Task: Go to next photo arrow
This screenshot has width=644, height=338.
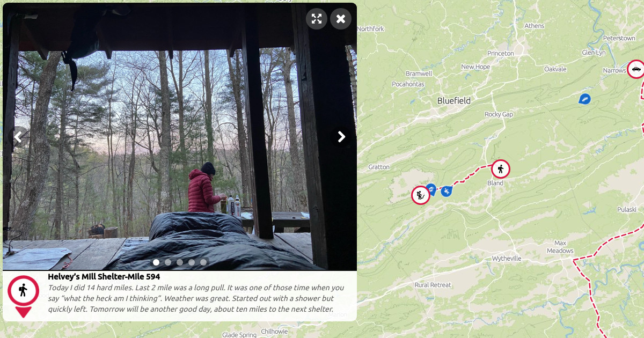Action: tap(341, 137)
